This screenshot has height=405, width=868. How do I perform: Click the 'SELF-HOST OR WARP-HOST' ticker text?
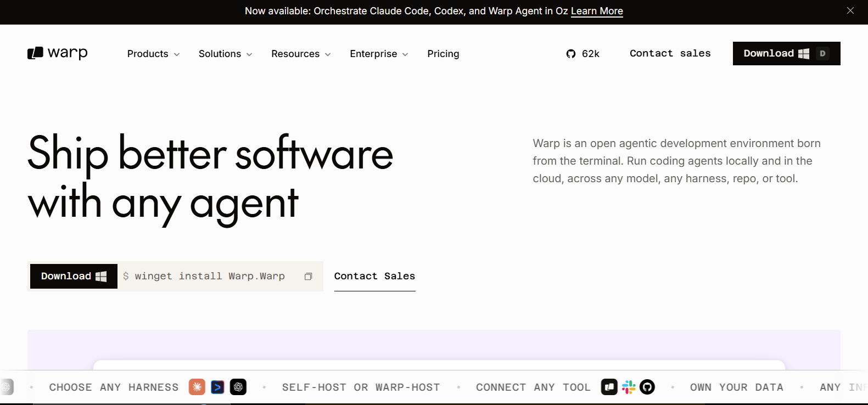click(361, 387)
